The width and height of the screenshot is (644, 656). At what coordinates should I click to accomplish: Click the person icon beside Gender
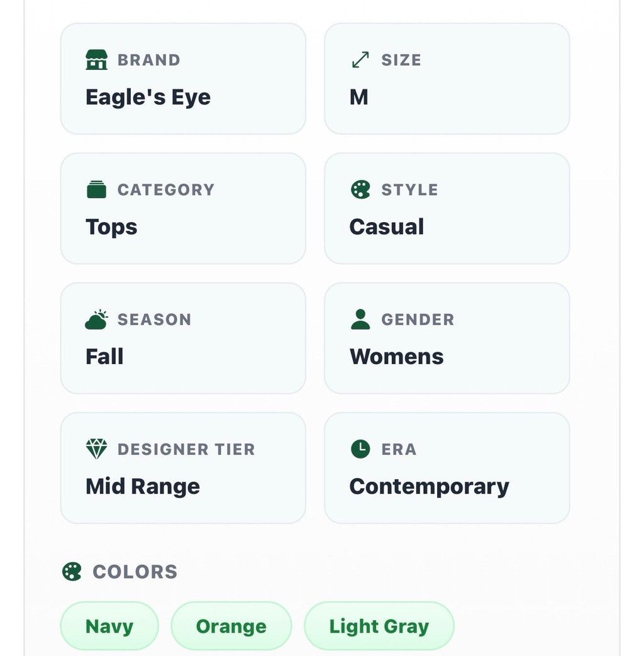360,320
